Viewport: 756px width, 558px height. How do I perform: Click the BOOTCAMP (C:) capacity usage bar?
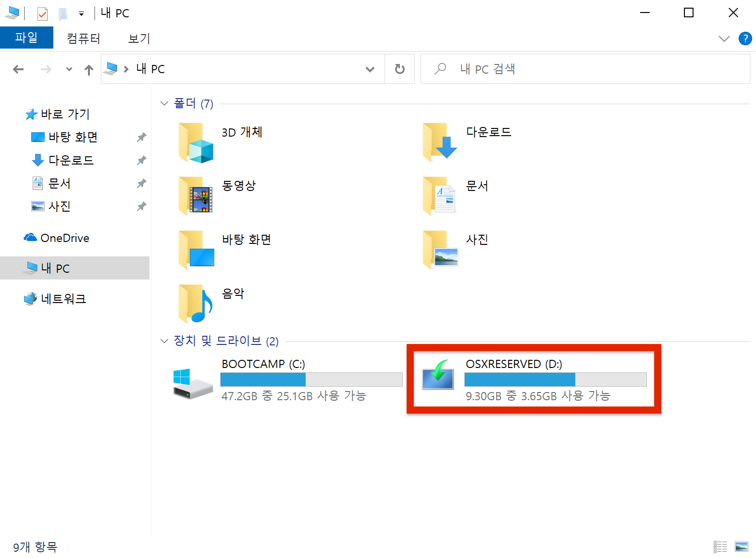pyautogui.click(x=311, y=380)
